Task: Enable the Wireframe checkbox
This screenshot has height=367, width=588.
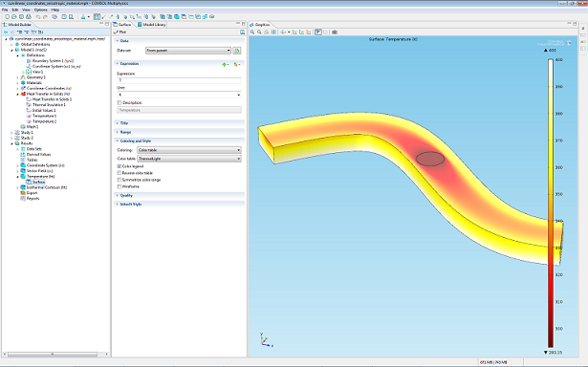Action: 120,186
